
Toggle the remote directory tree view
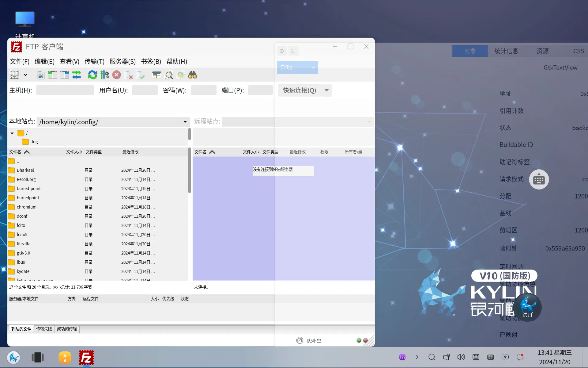click(64, 75)
